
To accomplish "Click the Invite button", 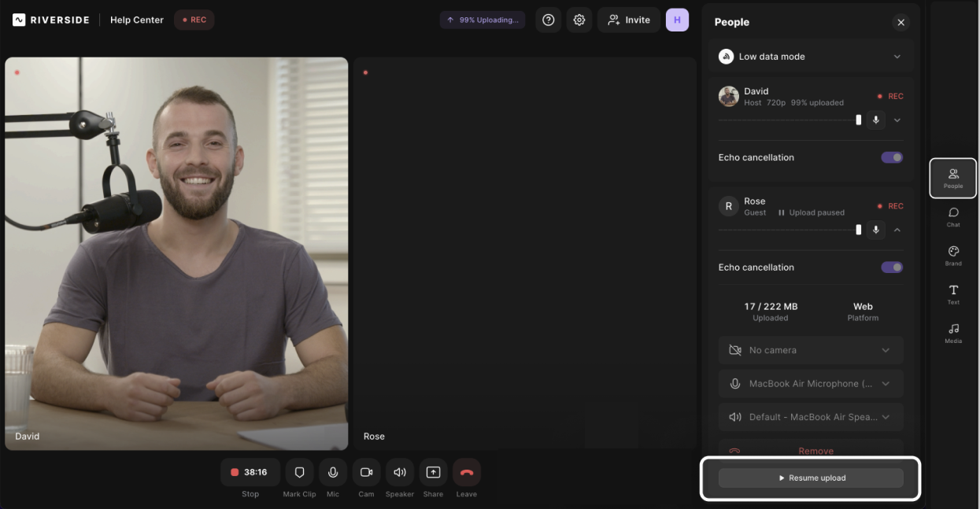I will click(629, 20).
